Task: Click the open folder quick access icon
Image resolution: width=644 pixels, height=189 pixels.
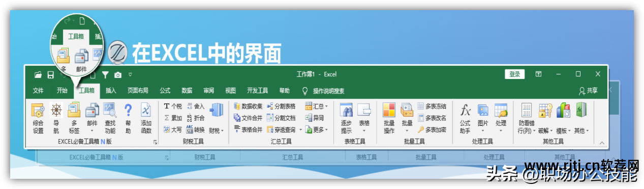Action: click(38, 75)
